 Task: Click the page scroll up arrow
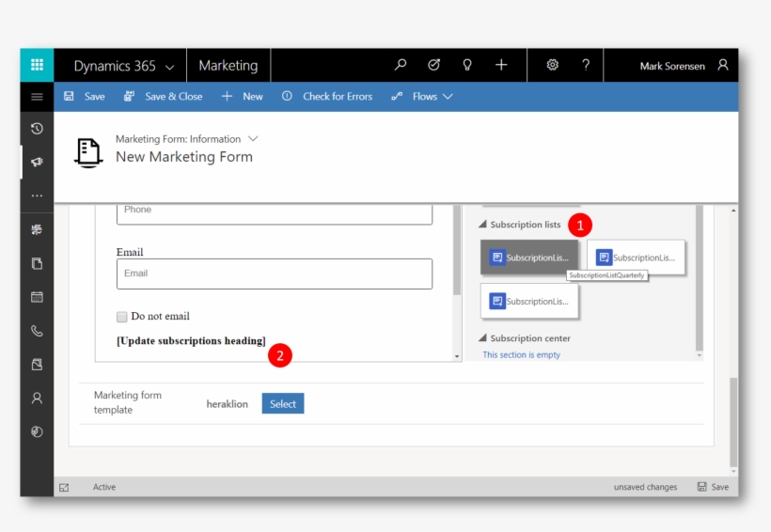[733, 211]
